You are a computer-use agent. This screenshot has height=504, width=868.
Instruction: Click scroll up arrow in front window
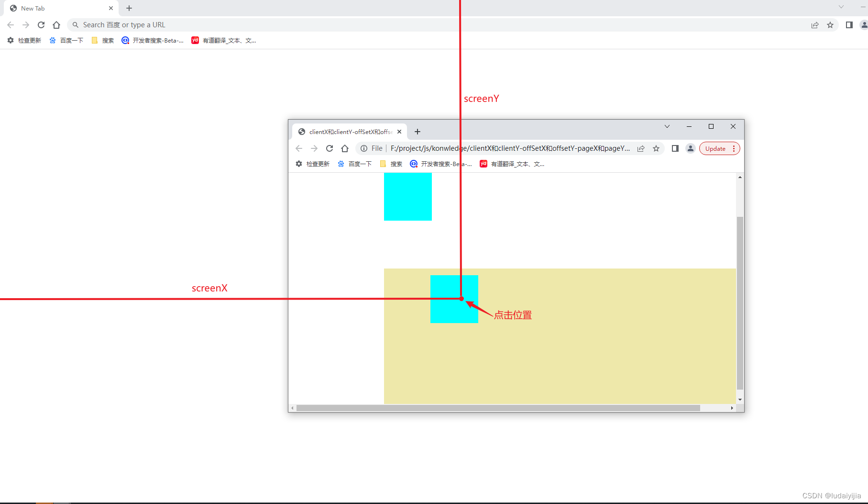740,177
